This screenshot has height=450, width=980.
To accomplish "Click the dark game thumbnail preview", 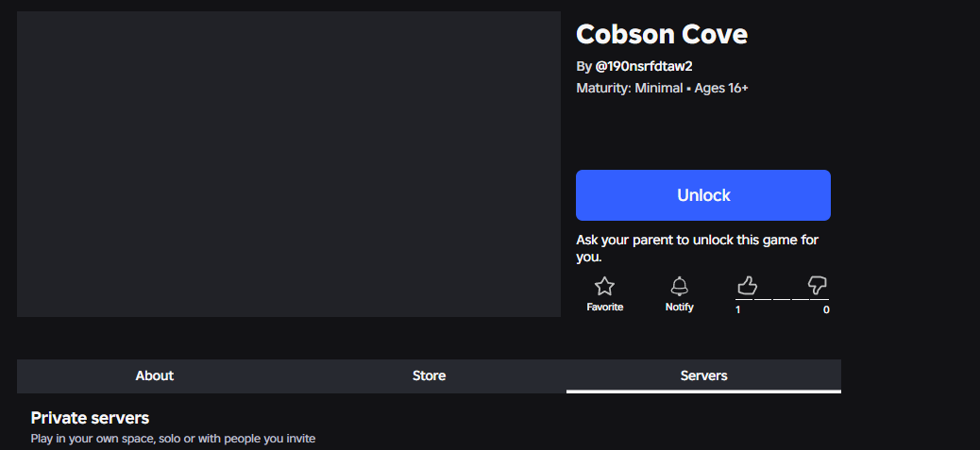I will point(289,164).
